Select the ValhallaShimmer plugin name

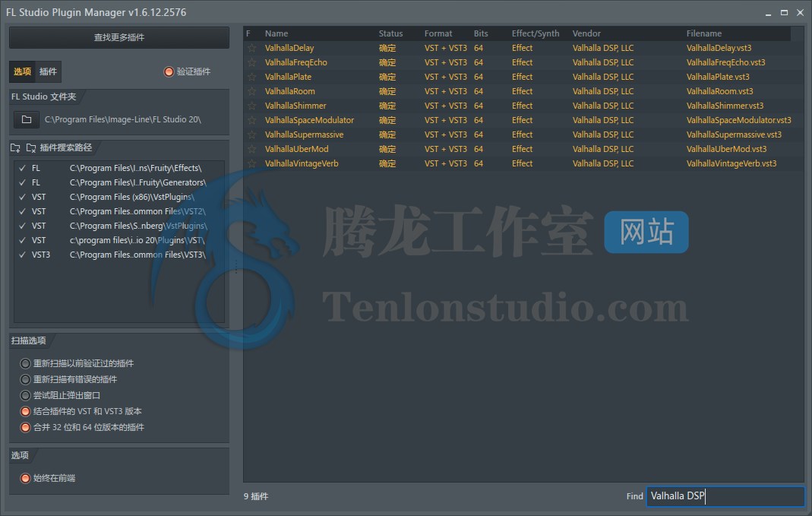(295, 106)
